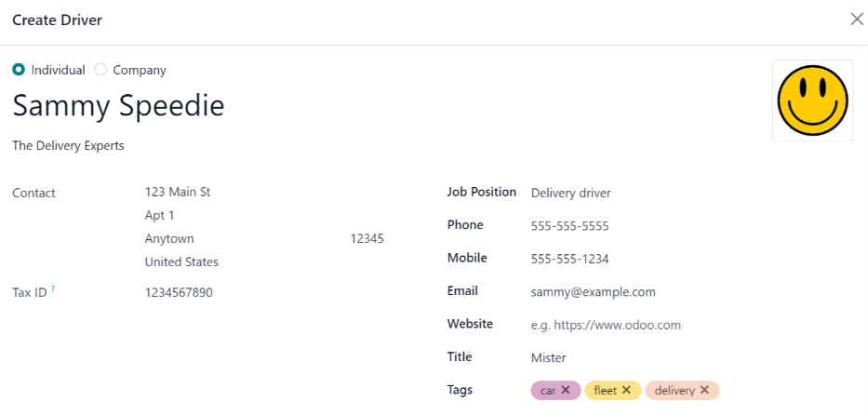Remove the car tag

[x=566, y=391]
